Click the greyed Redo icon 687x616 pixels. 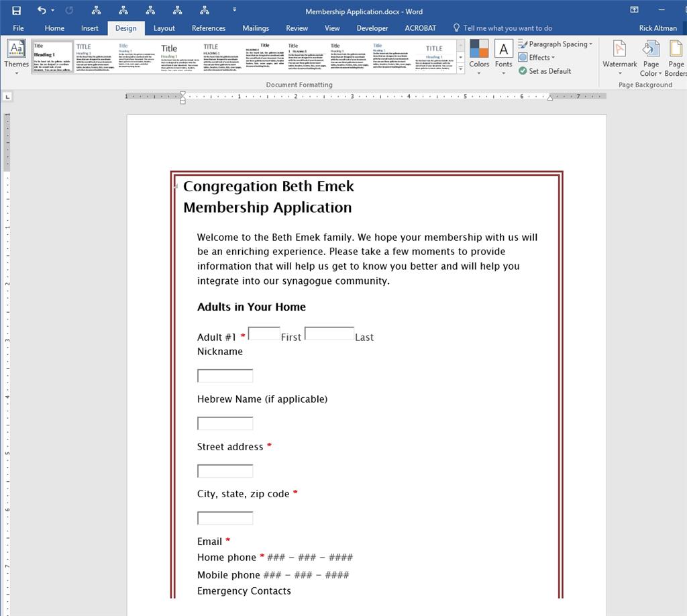tap(69, 10)
